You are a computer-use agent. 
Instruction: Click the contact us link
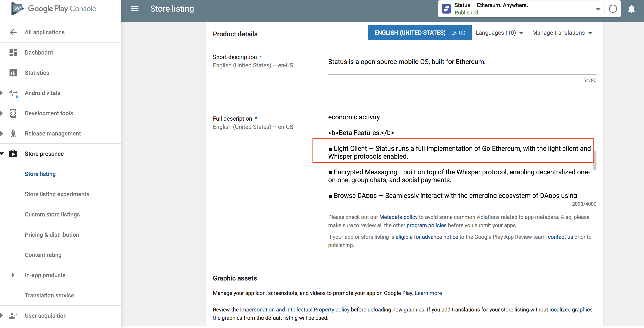click(x=560, y=237)
